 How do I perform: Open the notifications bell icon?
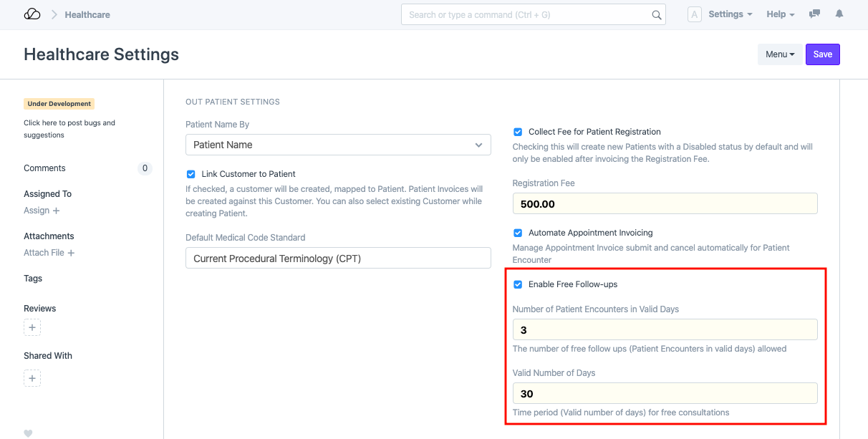pyautogui.click(x=839, y=14)
